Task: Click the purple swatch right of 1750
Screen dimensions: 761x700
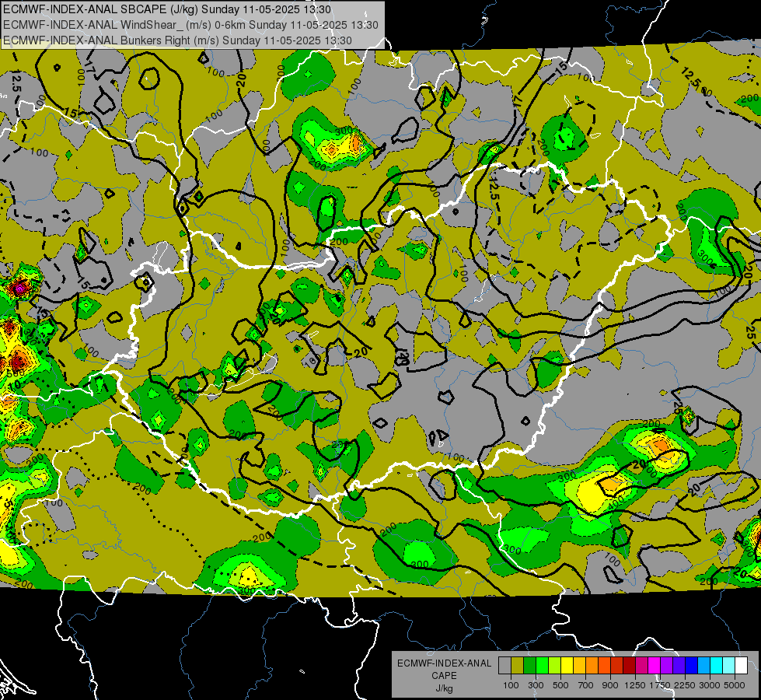Action: [666, 666]
